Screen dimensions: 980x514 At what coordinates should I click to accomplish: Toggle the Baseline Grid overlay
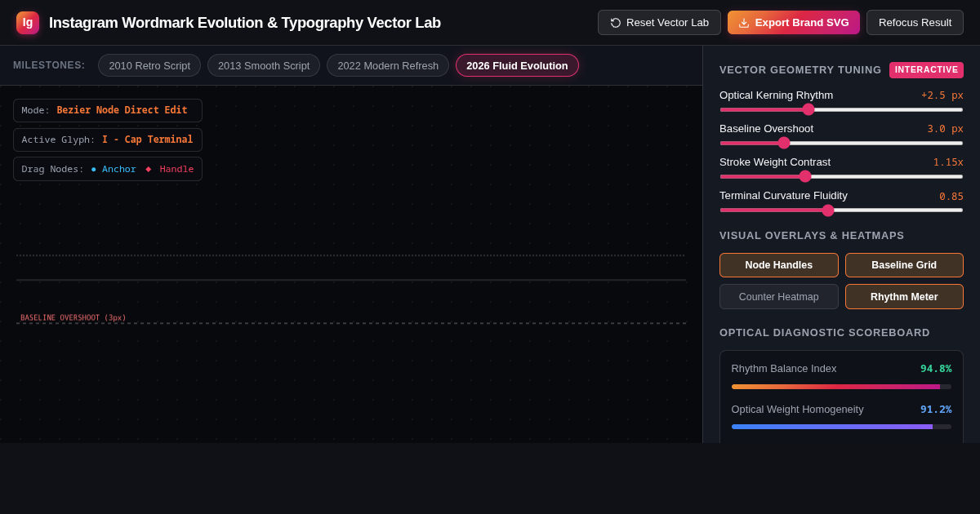[904, 265]
